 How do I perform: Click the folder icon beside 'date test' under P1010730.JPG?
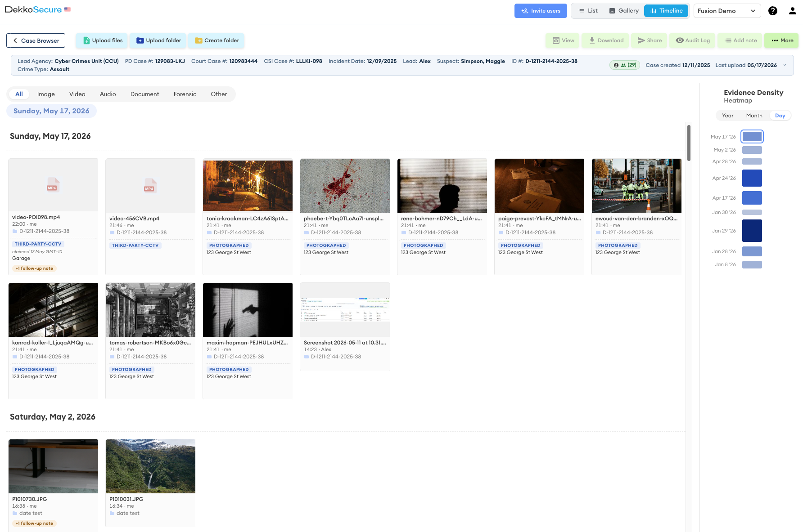click(x=15, y=513)
